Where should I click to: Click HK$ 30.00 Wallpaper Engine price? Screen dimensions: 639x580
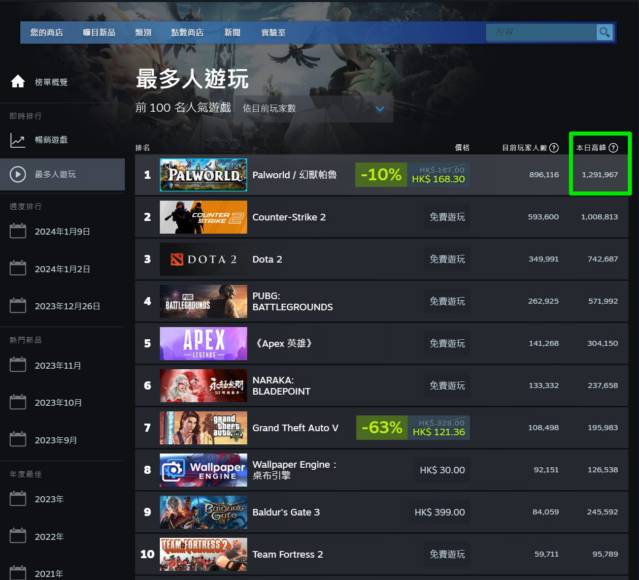(442, 470)
